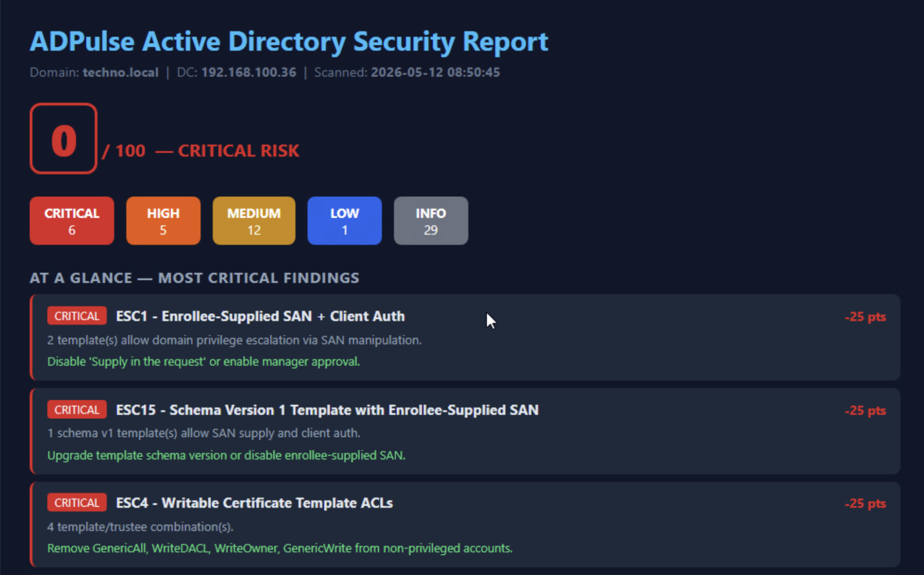Open the ESC15 Schema Version 1 finding title

pos(327,410)
